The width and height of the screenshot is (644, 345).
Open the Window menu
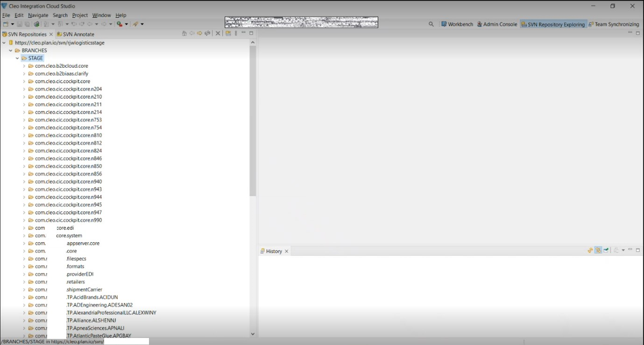point(101,15)
